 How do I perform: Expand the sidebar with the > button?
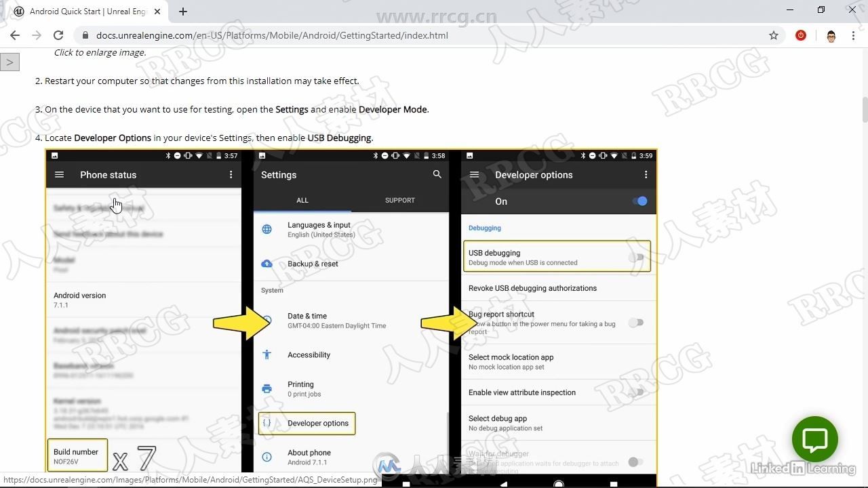click(x=9, y=62)
